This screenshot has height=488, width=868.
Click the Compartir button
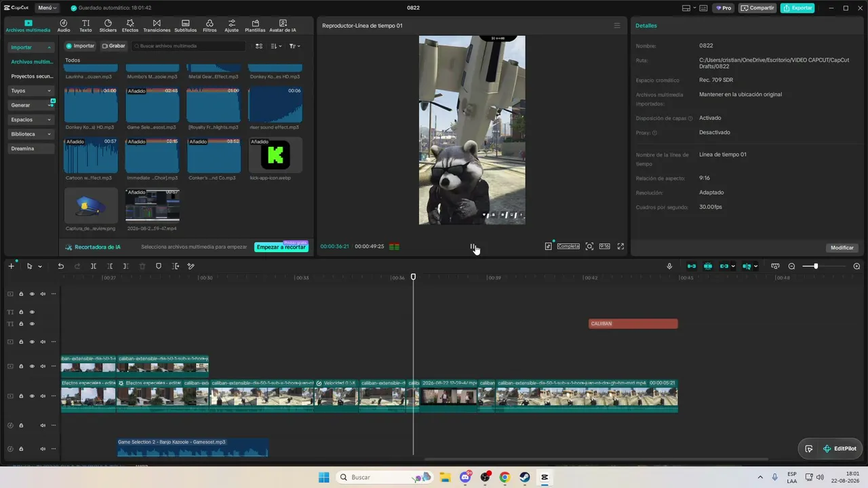pyautogui.click(x=757, y=8)
